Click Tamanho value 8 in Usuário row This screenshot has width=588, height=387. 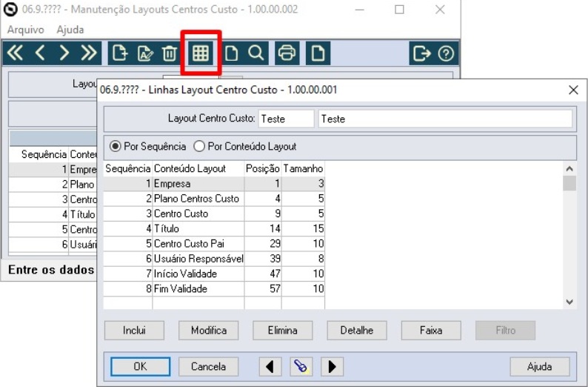tap(321, 259)
